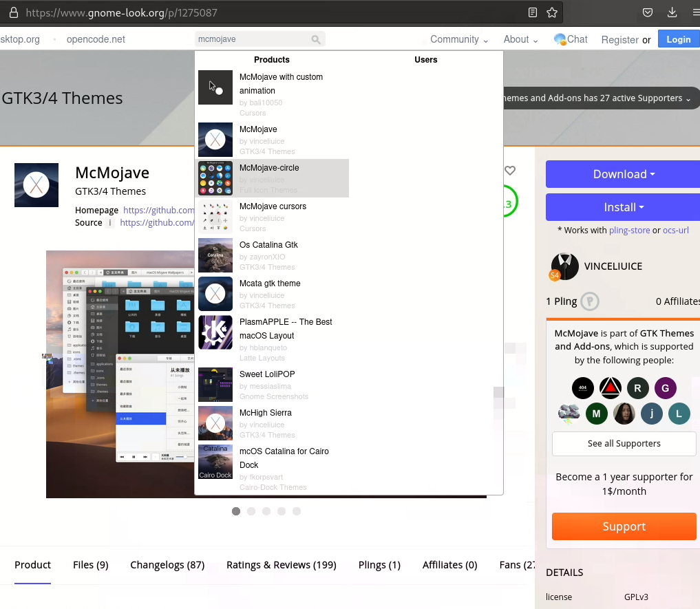700x609 pixels.
Task: Open the Source github link
Action: (157, 222)
